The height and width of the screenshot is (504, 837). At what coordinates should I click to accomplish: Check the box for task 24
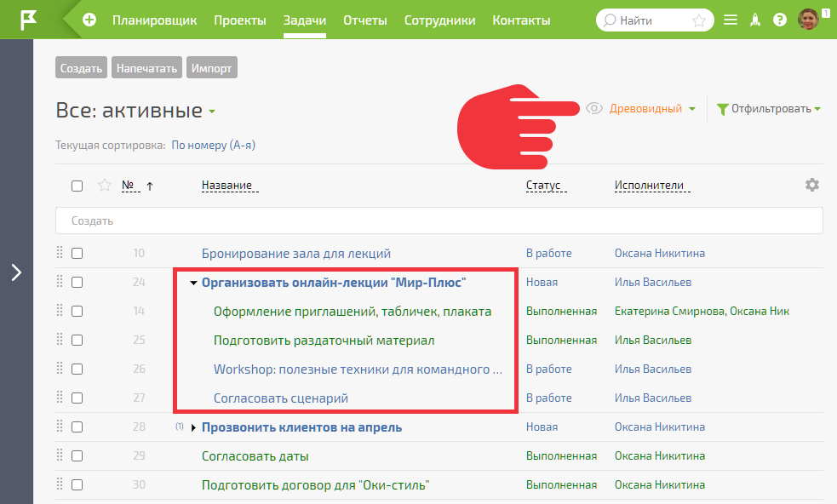(77, 282)
